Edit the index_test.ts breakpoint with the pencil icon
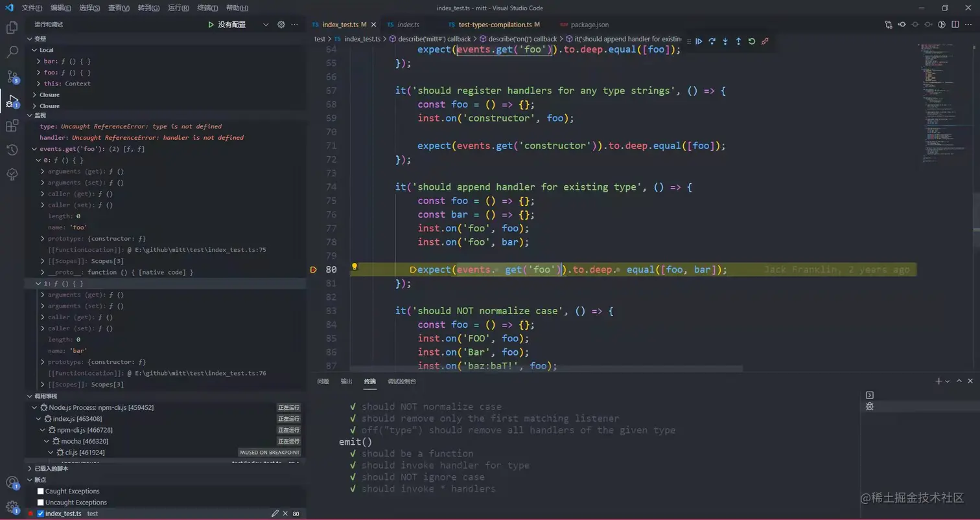Image resolution: width=980 pixels, height=520 pixels. [275, 514]
